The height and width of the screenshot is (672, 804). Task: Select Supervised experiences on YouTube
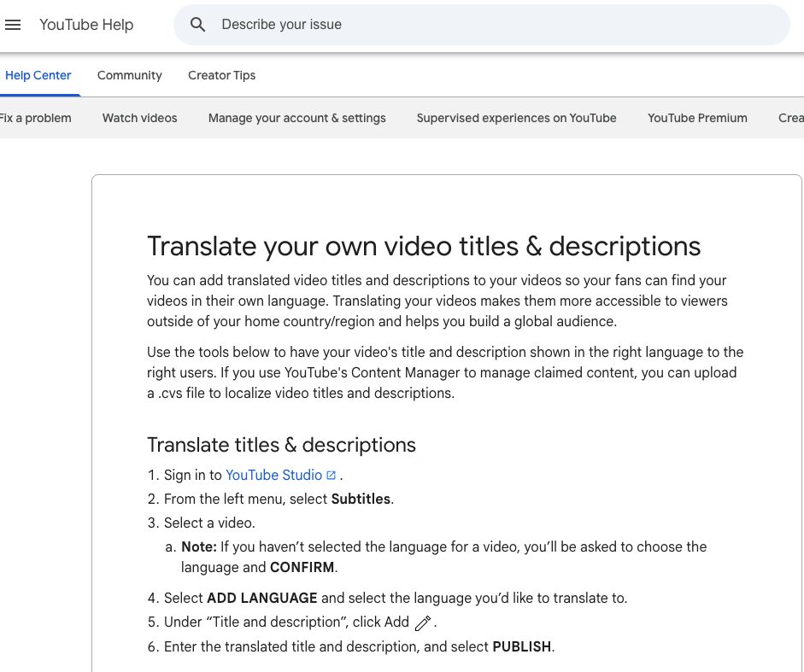517,118
